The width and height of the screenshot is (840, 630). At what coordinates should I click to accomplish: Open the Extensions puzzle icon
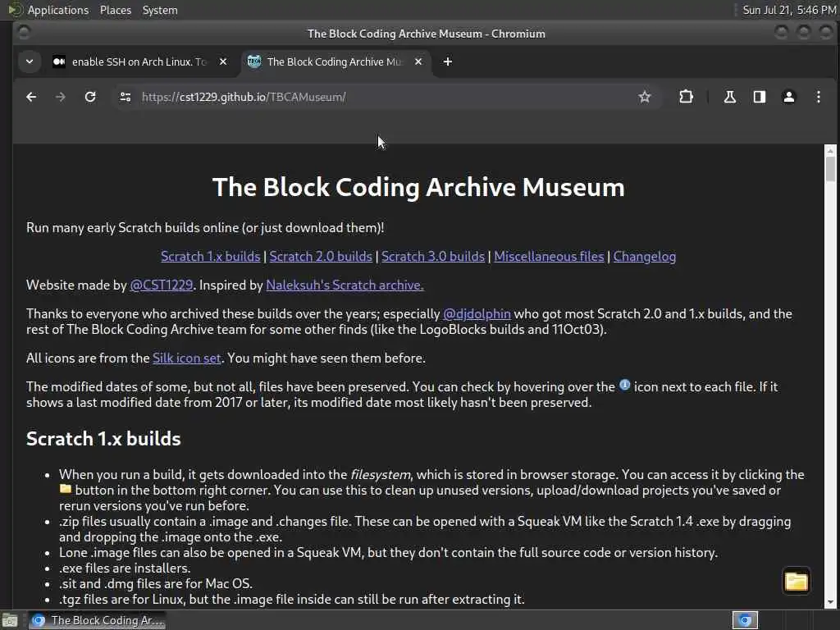[x=686, y=97]
